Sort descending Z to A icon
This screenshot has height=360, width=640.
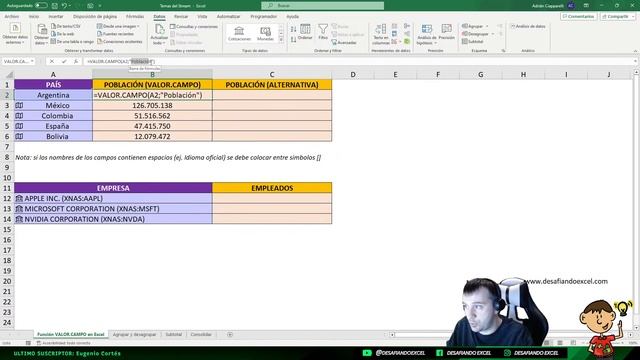[293, 40]
